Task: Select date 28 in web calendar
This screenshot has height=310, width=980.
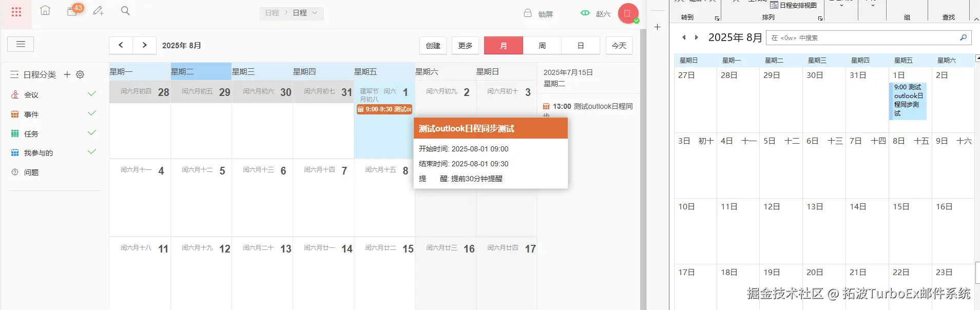Action: point(163,92)
